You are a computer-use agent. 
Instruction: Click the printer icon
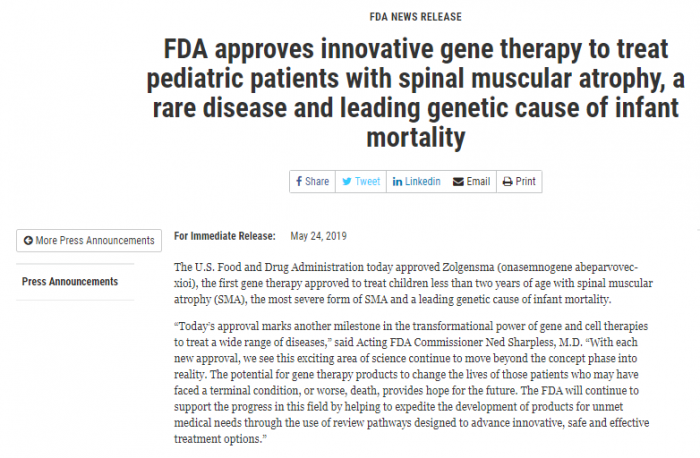pos(508,182)
